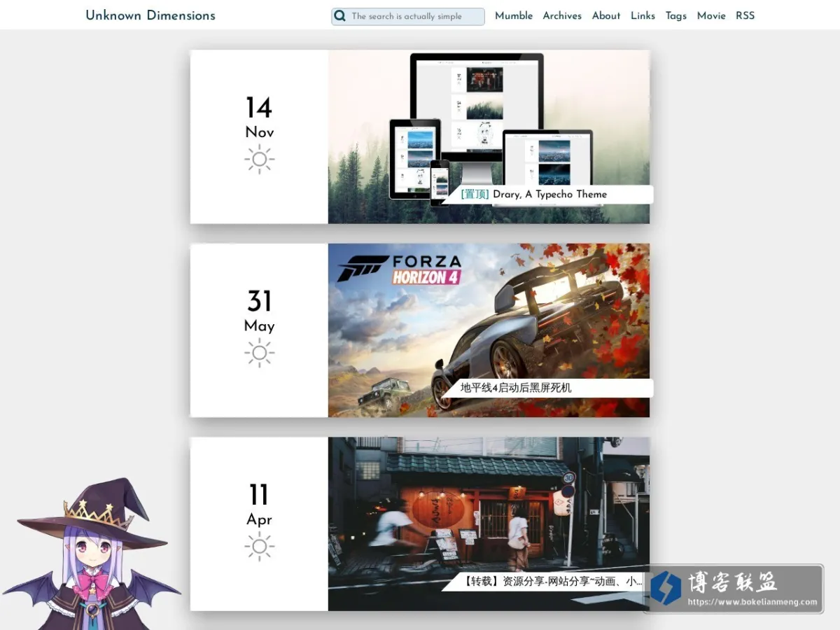
Task: Click the witch mascot character
Action: pos(91,554)
